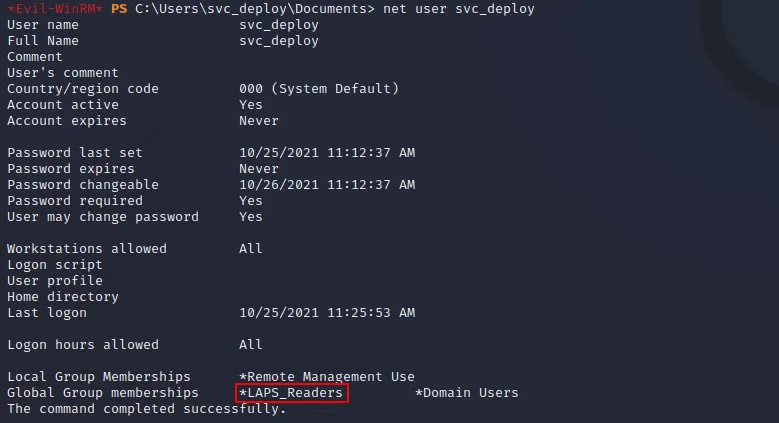Click the '000 (System Default)' country code
The height and width of the screenshot is (423, 779).
tap(318, 88)
